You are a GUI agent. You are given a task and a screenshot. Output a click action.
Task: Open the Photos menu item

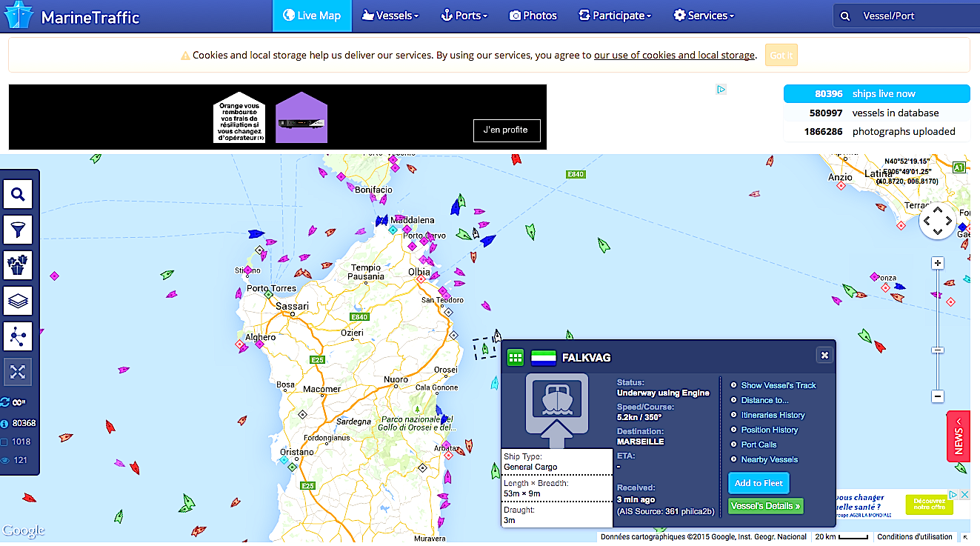(x=533, y=16)
